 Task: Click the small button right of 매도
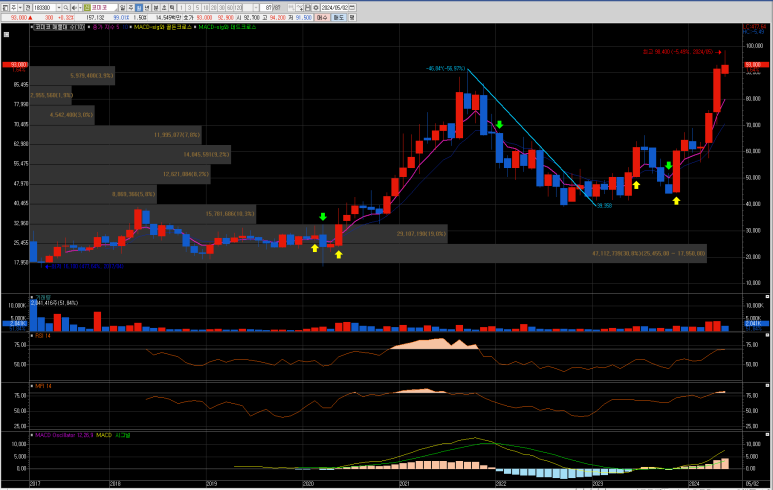click(x=352, y=18)
